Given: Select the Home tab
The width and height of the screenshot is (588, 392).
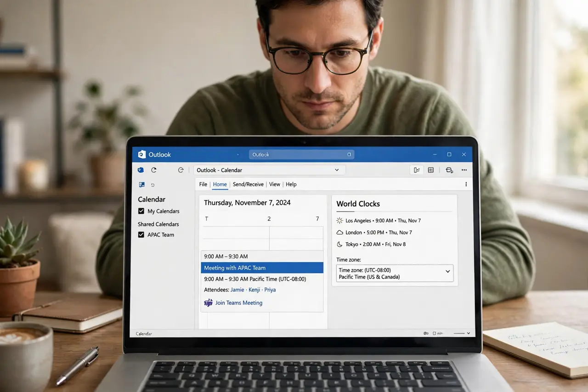Looking at the screenshot, I should (x=220, y=185).
